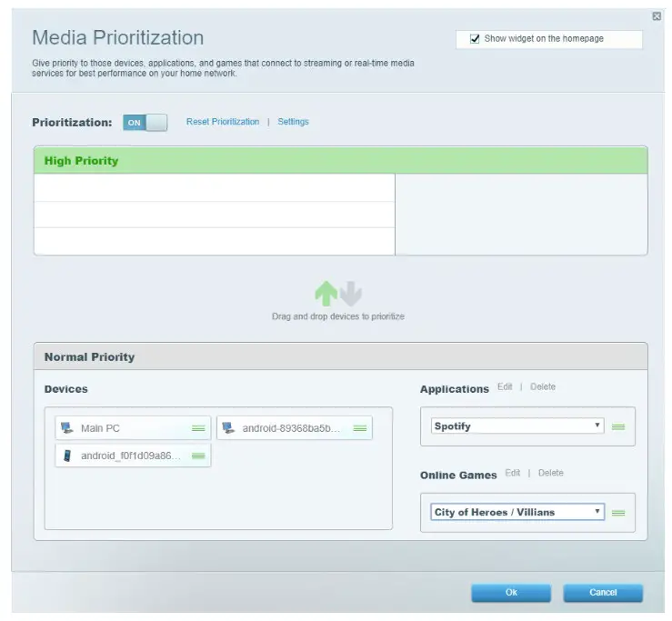Select the android_f0f1d09a86 device name
672x621 pixels.
coord(131,456)
